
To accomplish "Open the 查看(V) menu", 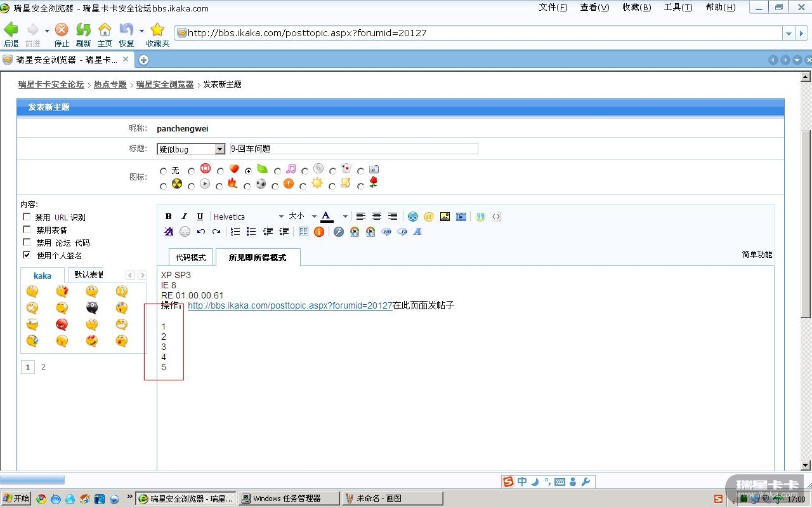I will (x=594, y=8).
